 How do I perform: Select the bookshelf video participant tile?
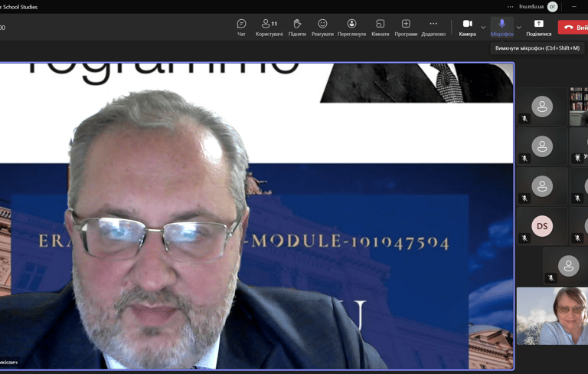pos(579,107)
